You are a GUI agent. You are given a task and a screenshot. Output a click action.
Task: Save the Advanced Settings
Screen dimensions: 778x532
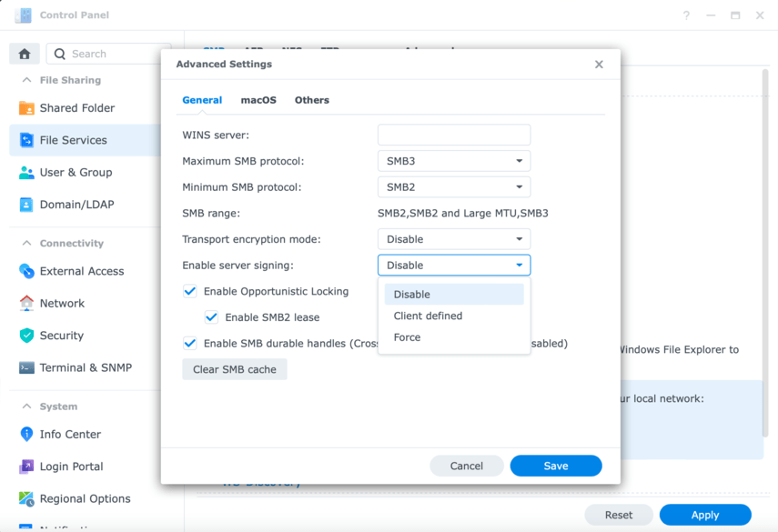[x=556, y=466]
